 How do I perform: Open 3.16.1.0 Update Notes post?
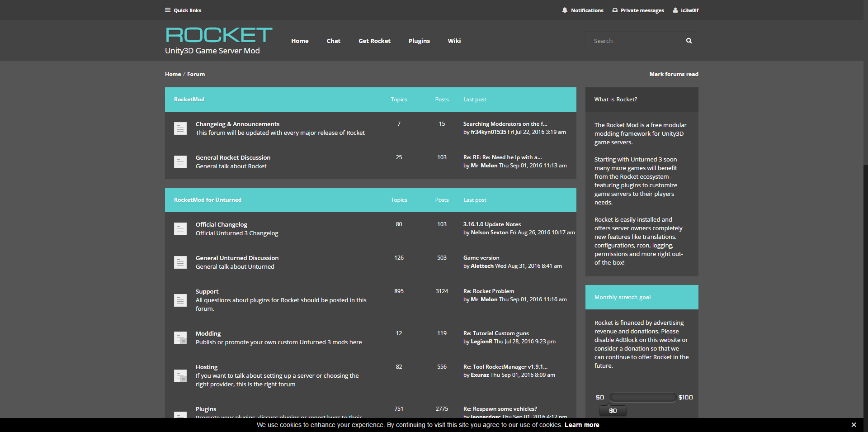click(492, 224)
